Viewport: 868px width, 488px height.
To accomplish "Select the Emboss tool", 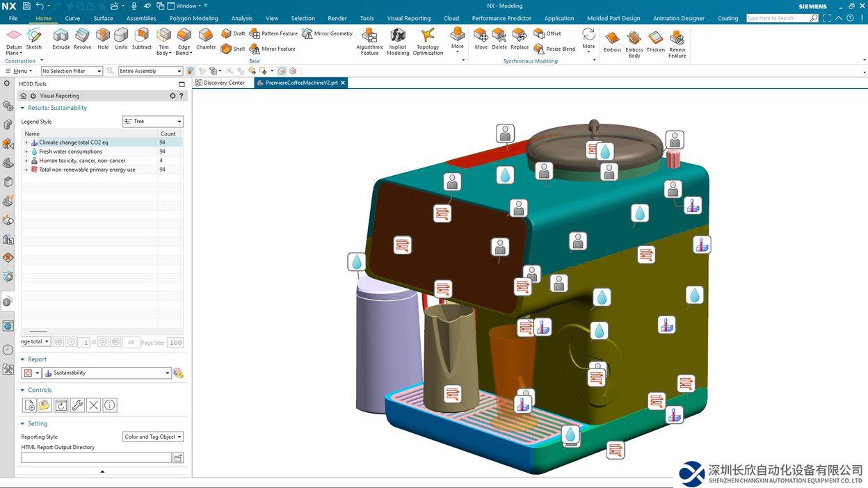I will point(612,40).
